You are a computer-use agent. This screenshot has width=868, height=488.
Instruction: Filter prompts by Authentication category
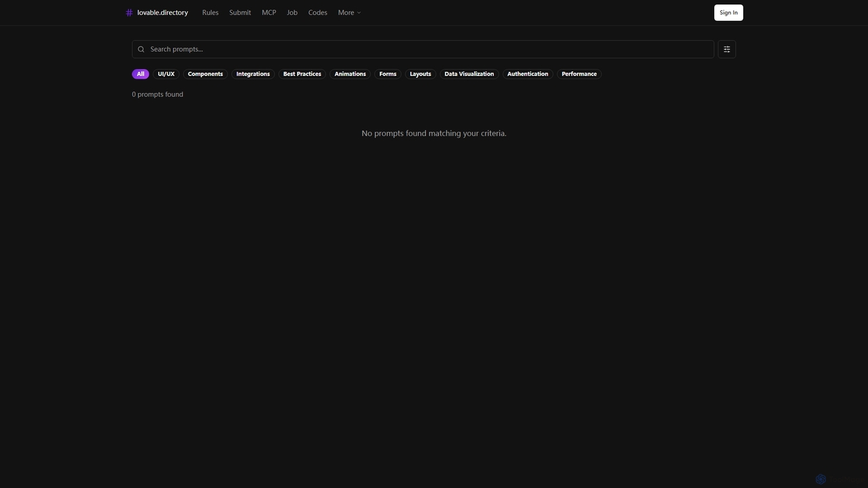528,74
